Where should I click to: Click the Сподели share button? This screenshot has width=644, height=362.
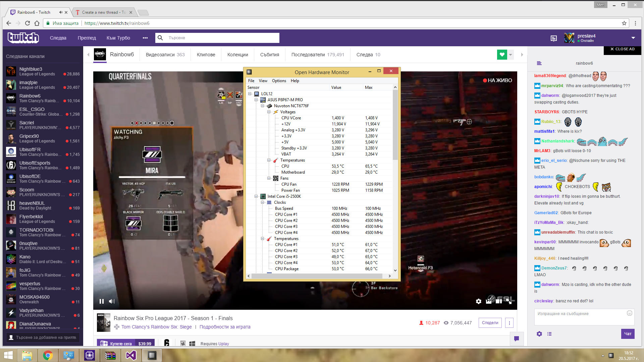click(490, 323)
